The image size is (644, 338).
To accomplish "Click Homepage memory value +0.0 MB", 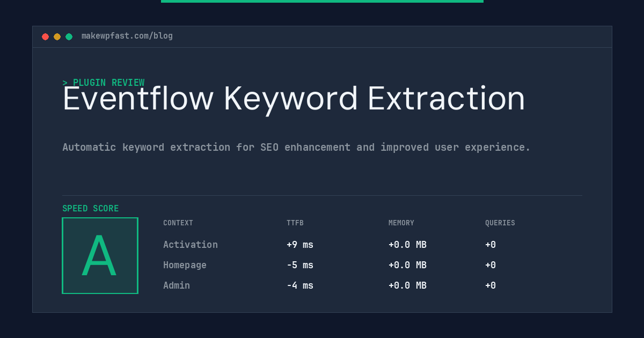I will tap(407, 265).
